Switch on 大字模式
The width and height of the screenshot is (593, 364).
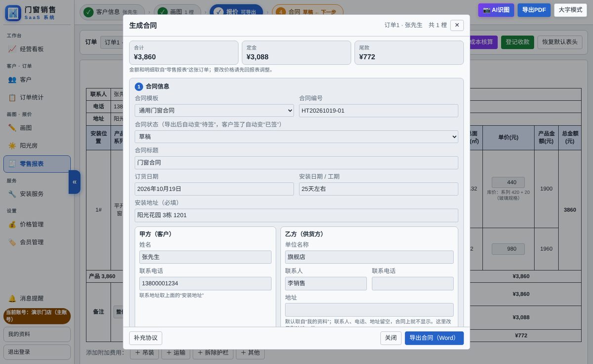click(x=570, y=10)
